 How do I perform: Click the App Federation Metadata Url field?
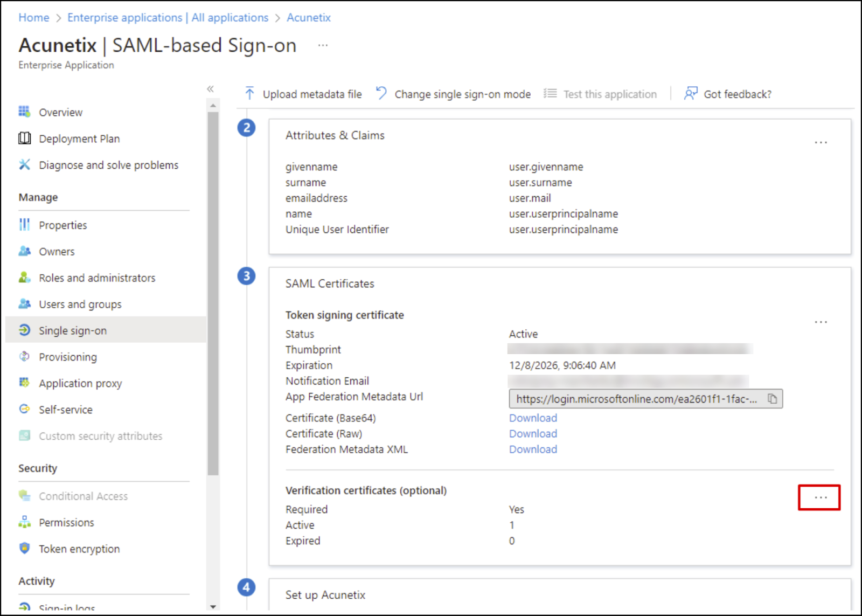(645, 399)
